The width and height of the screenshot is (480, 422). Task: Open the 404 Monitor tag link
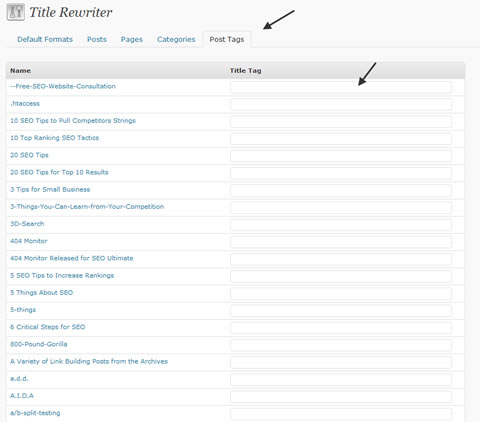(x=29, y=241)
